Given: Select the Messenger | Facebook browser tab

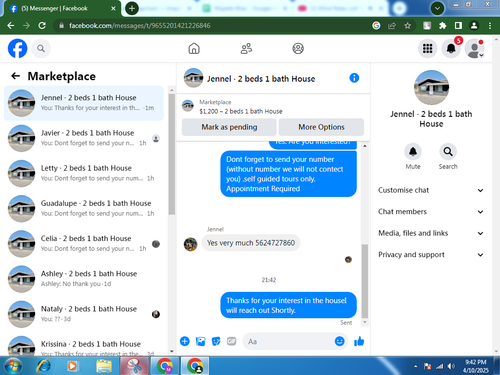Looking at the screenshot, I should point(60,9).
